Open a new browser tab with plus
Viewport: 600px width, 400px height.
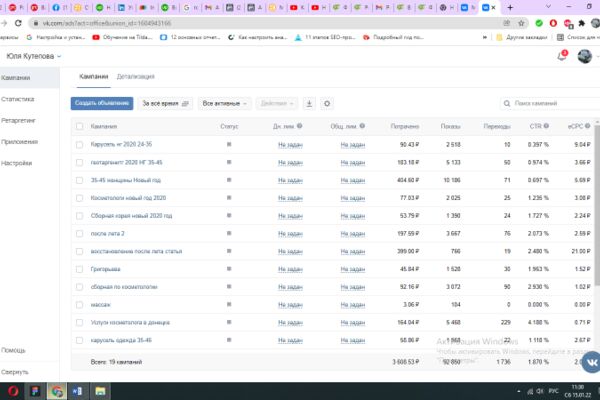point(510,7)
